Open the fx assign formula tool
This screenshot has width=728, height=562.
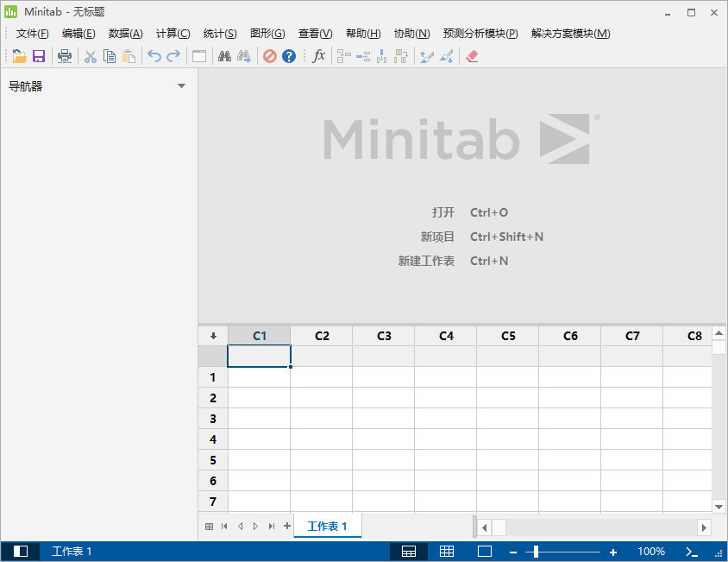click(318, 56)
